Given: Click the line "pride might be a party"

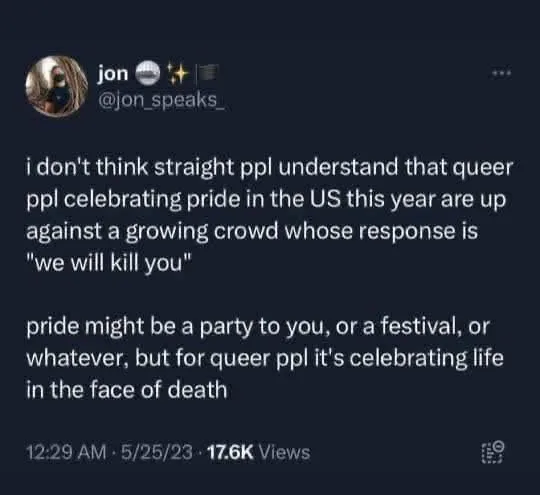Looking at the screenshot, I should pos(258,327).
